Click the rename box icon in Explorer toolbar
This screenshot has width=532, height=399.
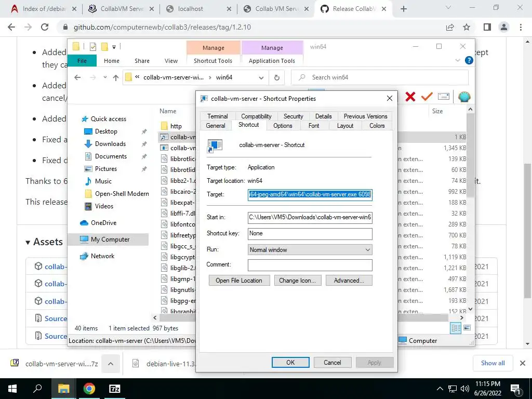(x=444, y=97)
